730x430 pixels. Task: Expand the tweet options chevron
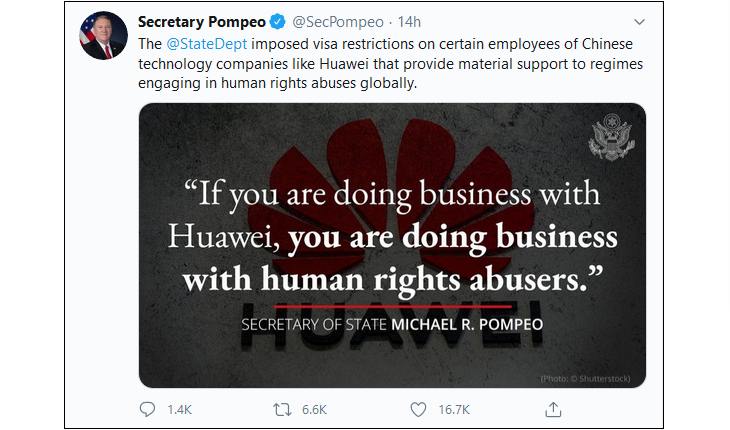639,22
